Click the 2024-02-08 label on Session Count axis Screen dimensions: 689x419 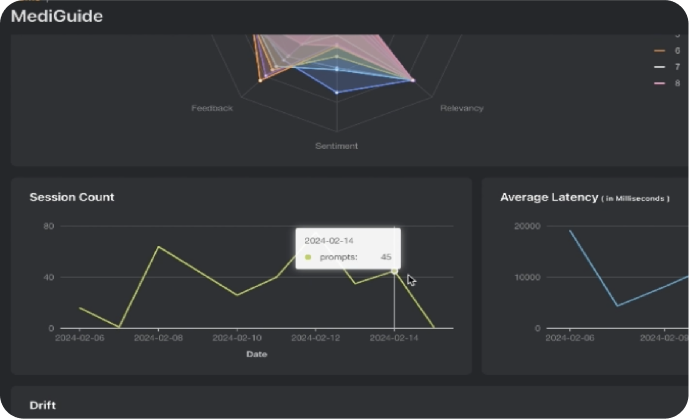(x=158, y=338)
